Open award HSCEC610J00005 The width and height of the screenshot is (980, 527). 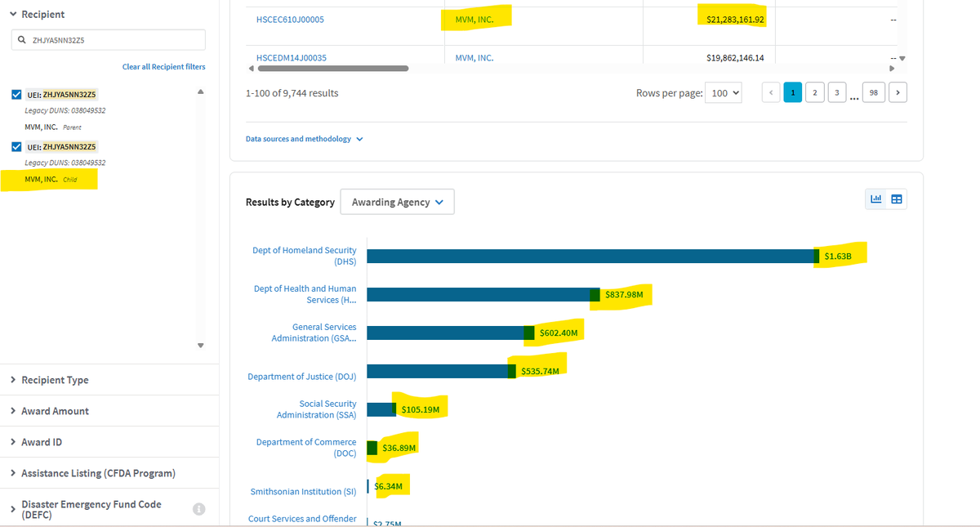pos(290,19)
